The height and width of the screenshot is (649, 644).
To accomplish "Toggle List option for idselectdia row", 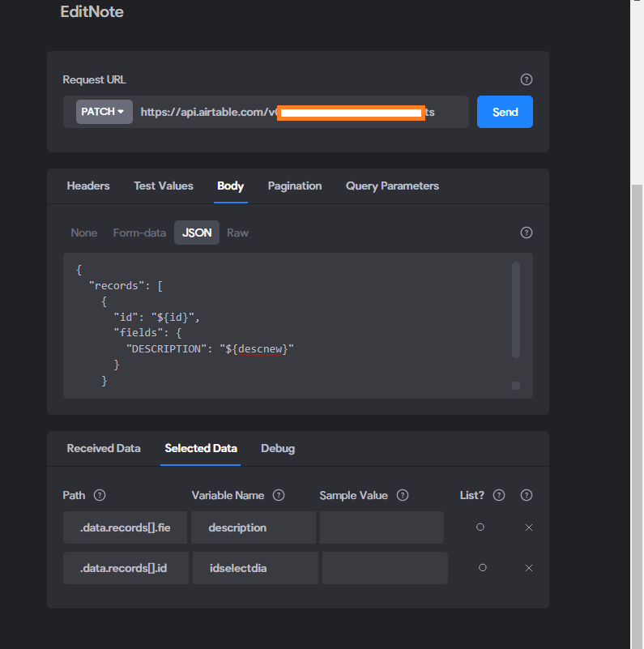I will click(483, 567).
